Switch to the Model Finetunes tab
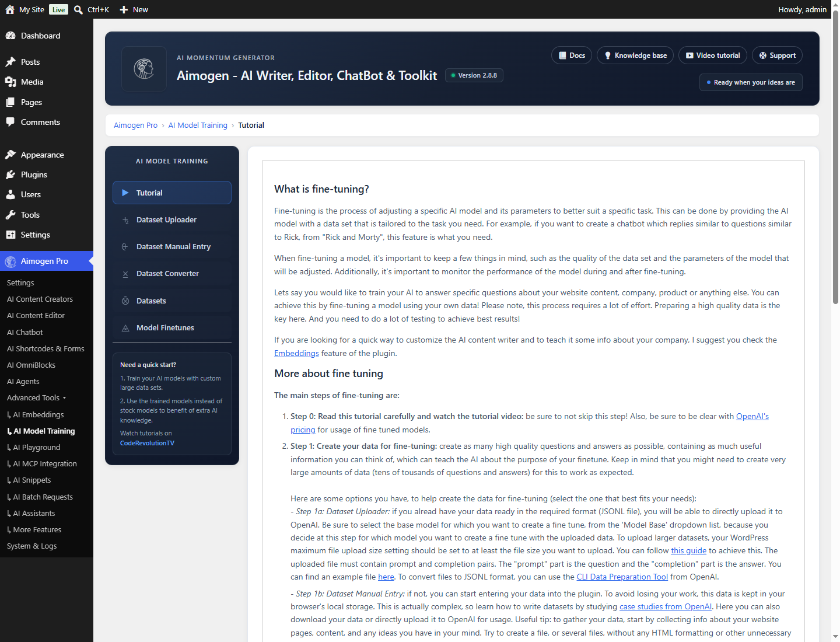840x642 pixels. pos(172,328)
